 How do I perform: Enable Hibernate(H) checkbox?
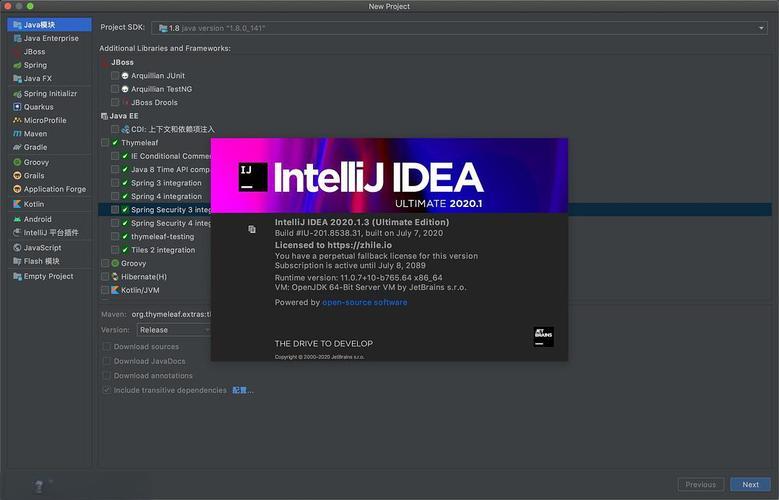(105, 277)
